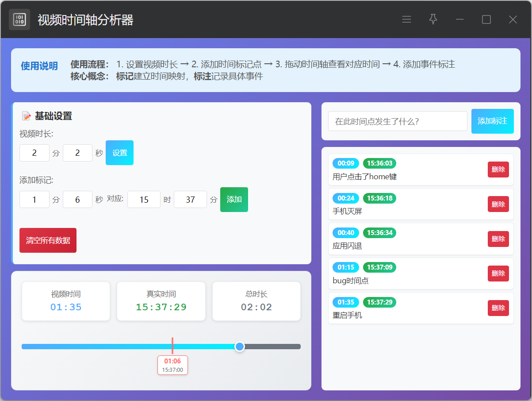Click the 添加标注 button
The width and height of the screenshot is (532, 401).
[492, 121]
